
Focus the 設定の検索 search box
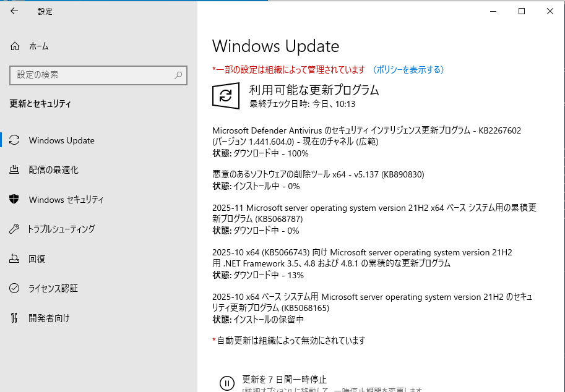pyautogui.click(x=93, y=75)
